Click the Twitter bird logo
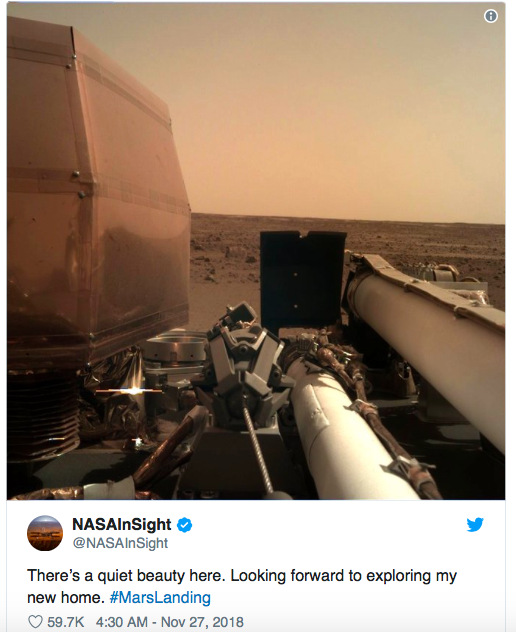The width and height of the screenshot is (516, 632). point(475,524)
